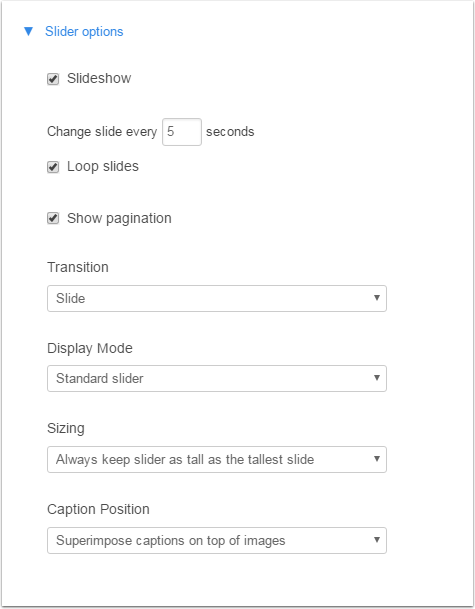The image size is (475, 609).
Task: Open the Sizing dropdown menu
Action: [x=217, y=459]
